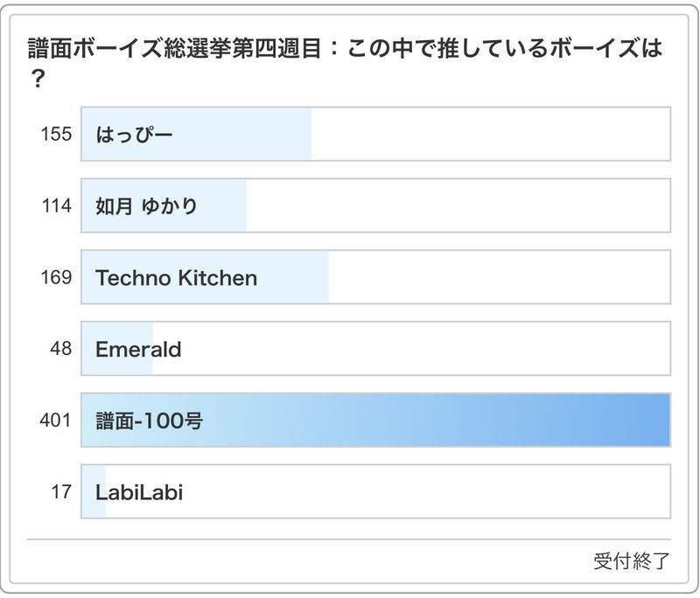Click the empty area of the Emerald bar
The height and width of the screenshot is (598, 700).
[411, 350]
